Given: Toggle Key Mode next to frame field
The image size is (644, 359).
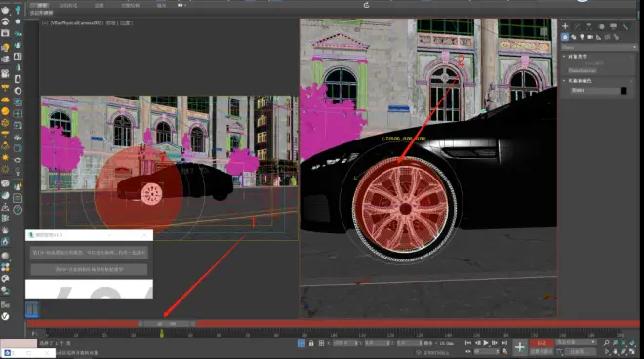Looking at the screenshot, I should pyautogui.click(x=468, y=351).
